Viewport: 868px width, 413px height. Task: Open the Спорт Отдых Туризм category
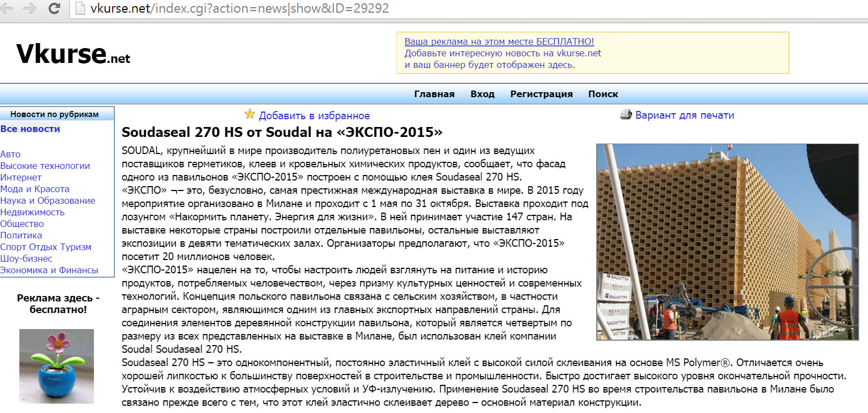click(46, 247)
